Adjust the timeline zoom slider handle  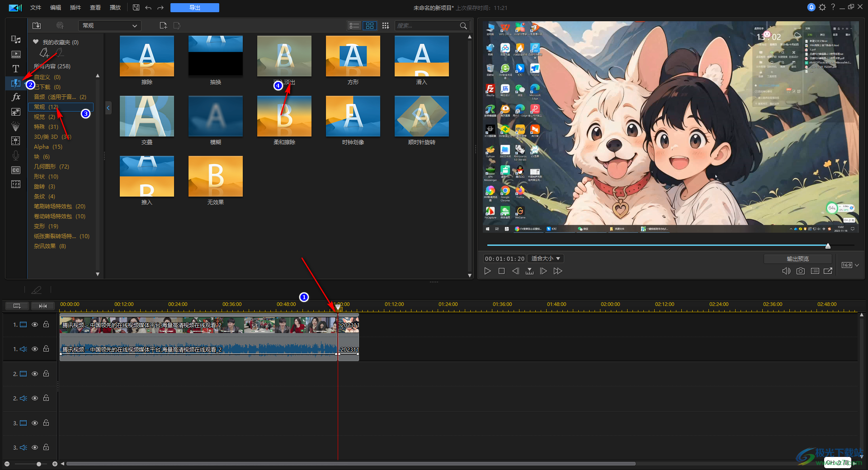point(39,464)
